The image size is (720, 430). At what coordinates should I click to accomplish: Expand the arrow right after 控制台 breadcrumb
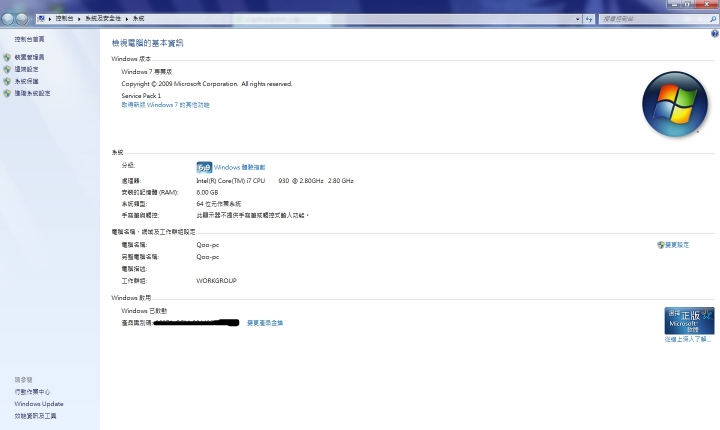pyautogui.click(x=79, y=19)
